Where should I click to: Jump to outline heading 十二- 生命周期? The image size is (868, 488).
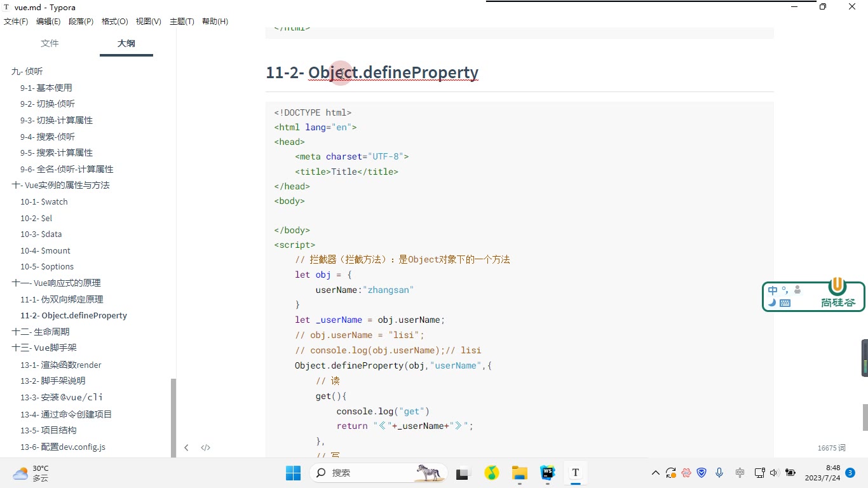[41, 332]
